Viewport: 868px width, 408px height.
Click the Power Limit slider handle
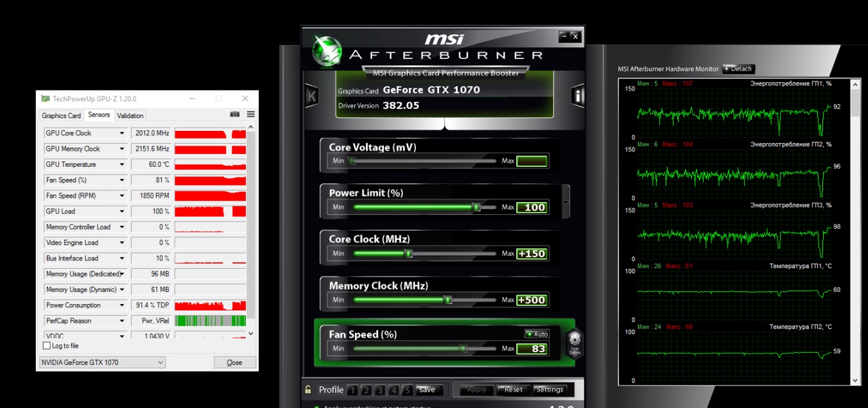[476, 207]
